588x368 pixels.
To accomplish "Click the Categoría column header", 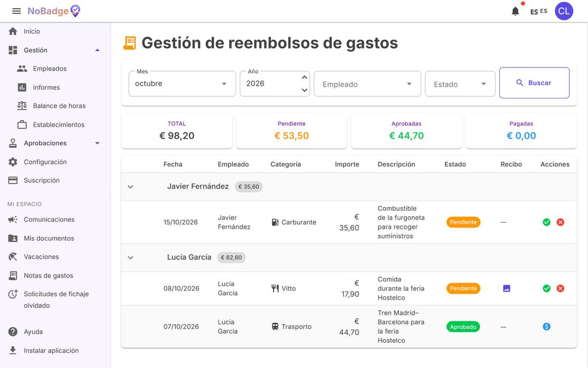I will pyautogui.click(x=286, y=164).
